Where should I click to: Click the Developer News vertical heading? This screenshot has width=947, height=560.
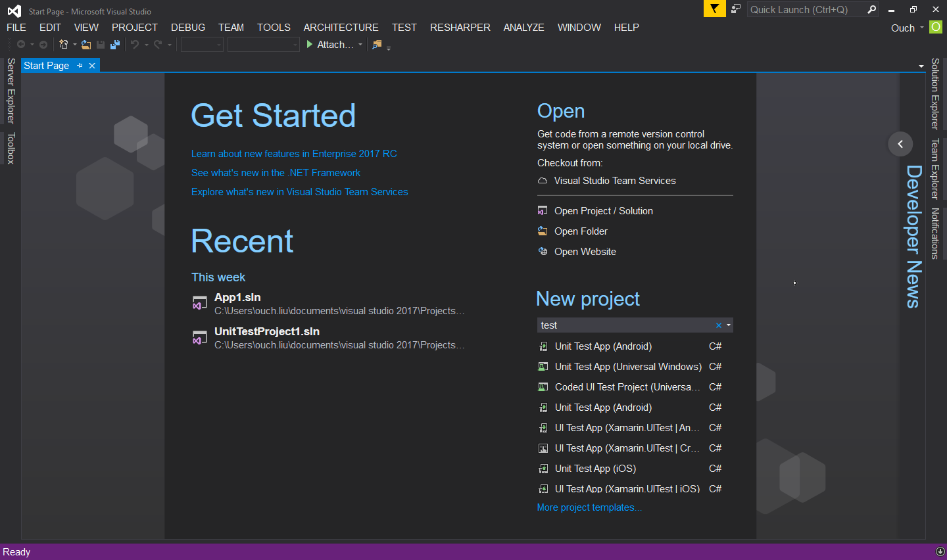[x=913, y=237]
